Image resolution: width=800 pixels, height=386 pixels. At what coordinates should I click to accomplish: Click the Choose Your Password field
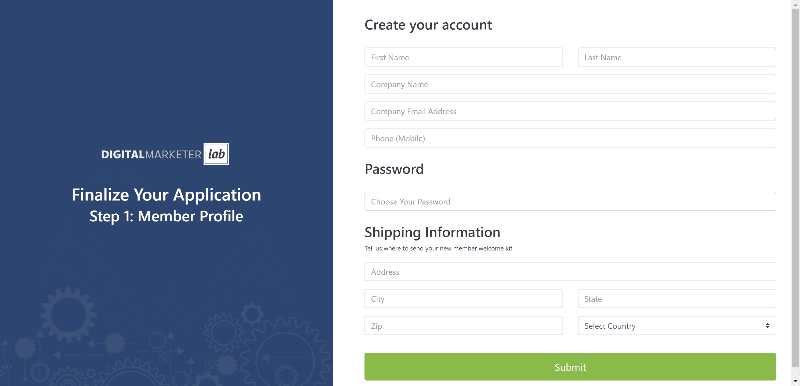coord(570,201)
